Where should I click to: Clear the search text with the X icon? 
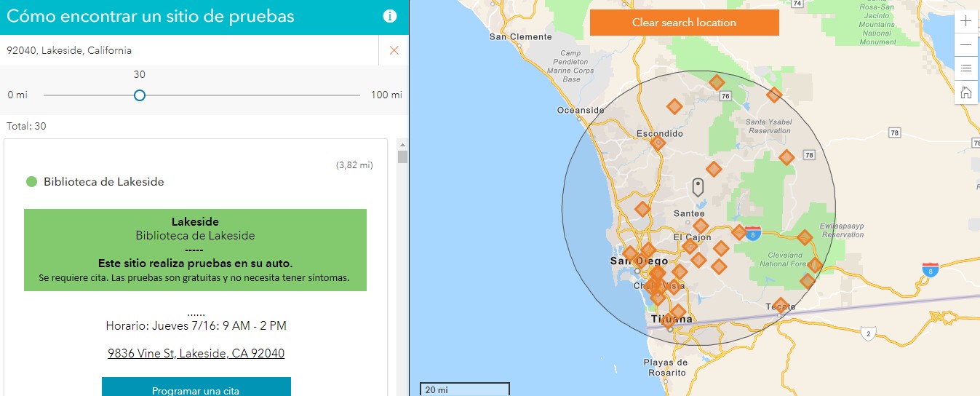(394, 50)
